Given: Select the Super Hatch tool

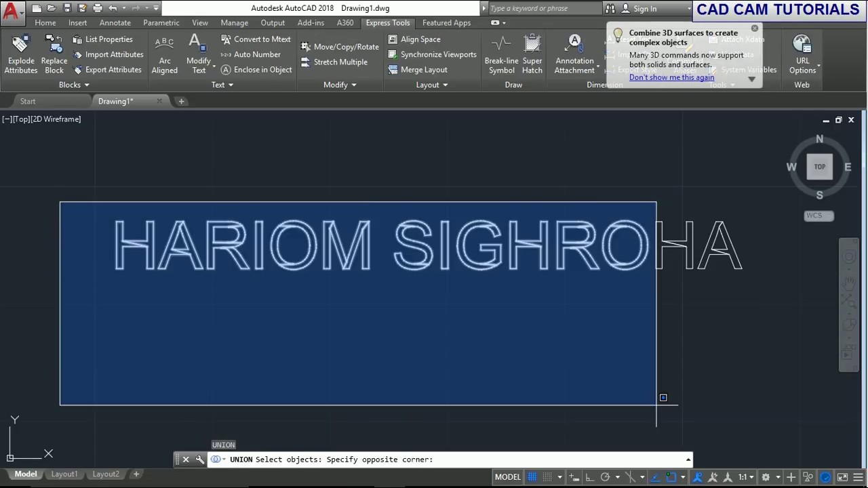Looking at the screenshot, I should coord(532,54).
